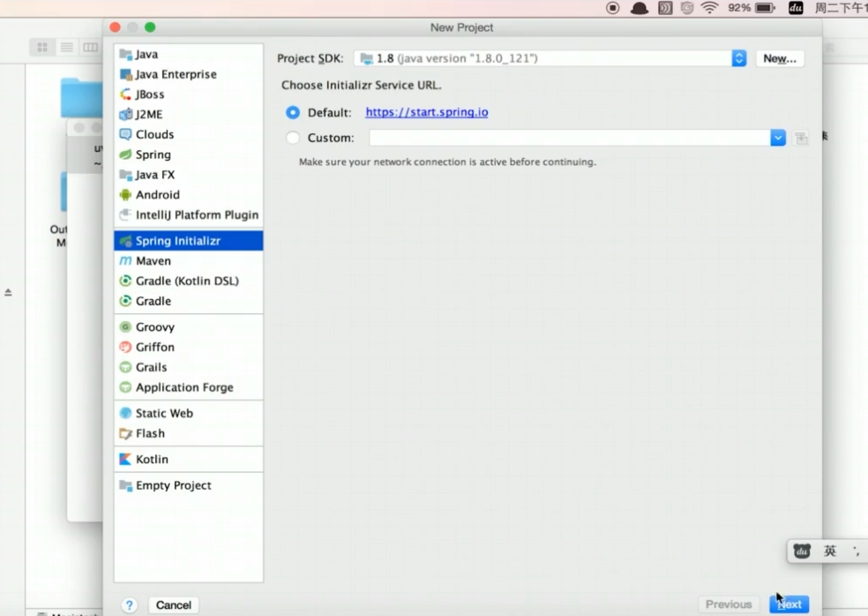This screenshot has height=616, width=868.
Task: Choose Empty Project type
Action: 188,485
